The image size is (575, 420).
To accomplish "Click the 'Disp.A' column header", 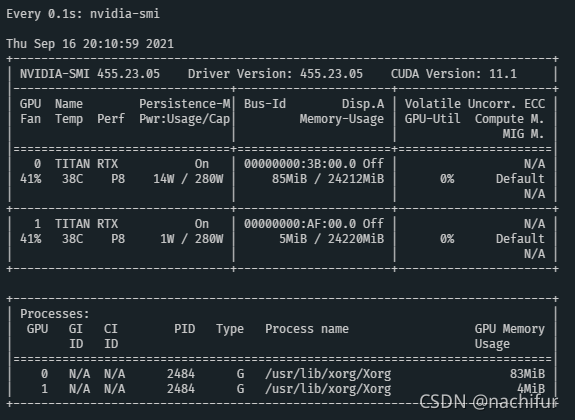I will pos(363,104).
